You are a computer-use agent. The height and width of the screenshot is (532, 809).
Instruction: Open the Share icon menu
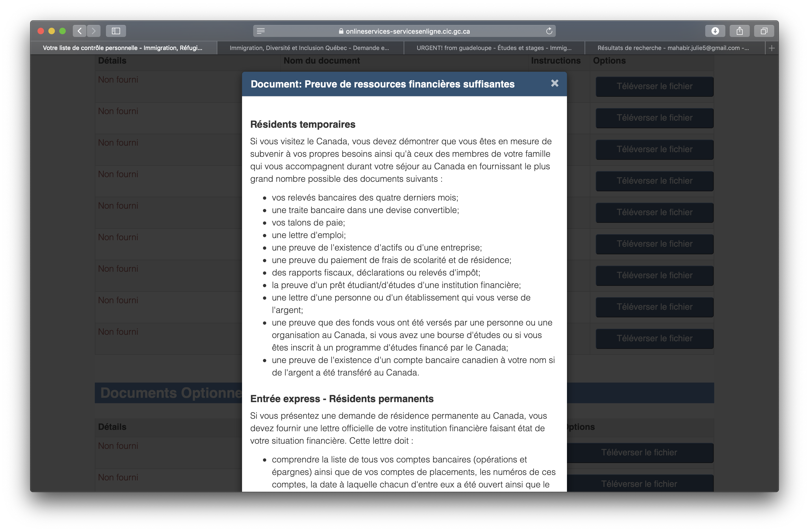point(740,31)
